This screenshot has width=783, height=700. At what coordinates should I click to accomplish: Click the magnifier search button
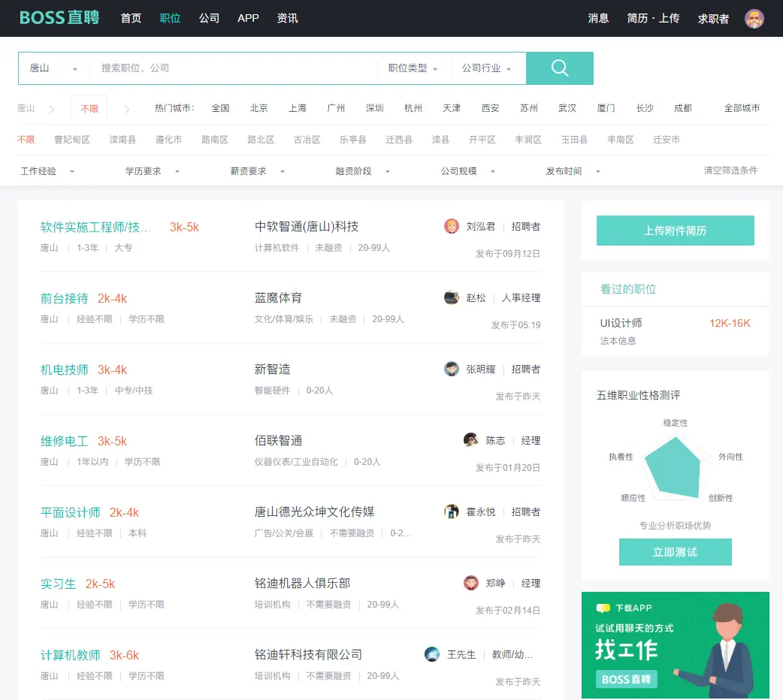pyautogui.click(x=559, y=68)
